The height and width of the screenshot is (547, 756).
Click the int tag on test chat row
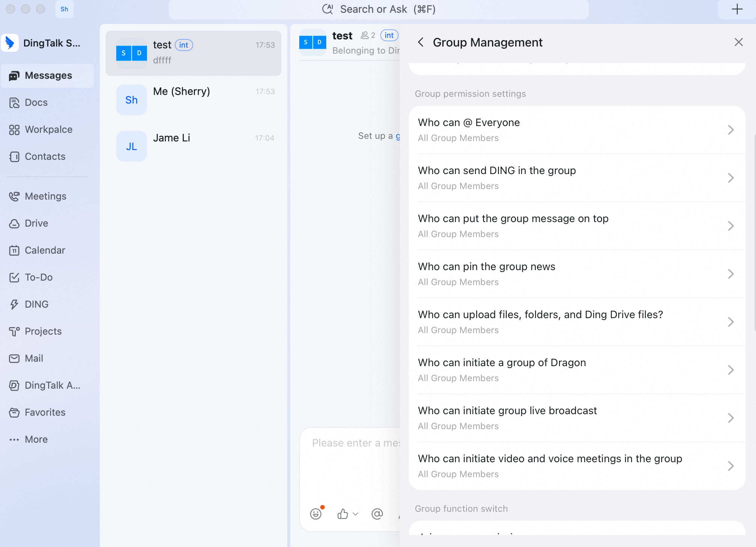(x=184, y=45)
